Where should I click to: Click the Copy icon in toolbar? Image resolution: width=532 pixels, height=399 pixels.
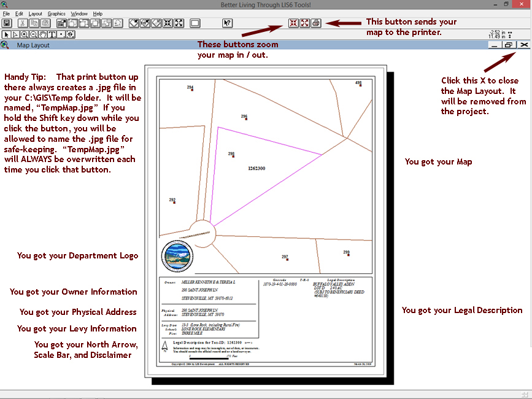click(x=34, y=23)
